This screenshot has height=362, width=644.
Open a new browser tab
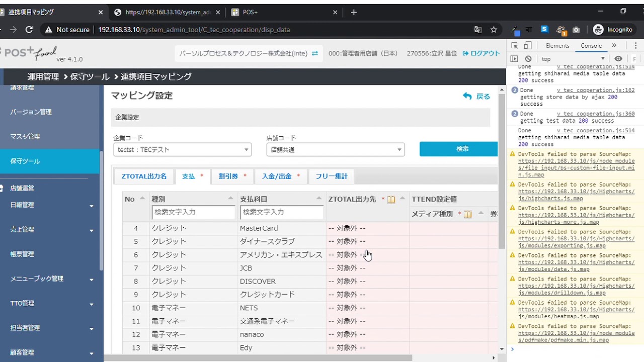[354, 12]
